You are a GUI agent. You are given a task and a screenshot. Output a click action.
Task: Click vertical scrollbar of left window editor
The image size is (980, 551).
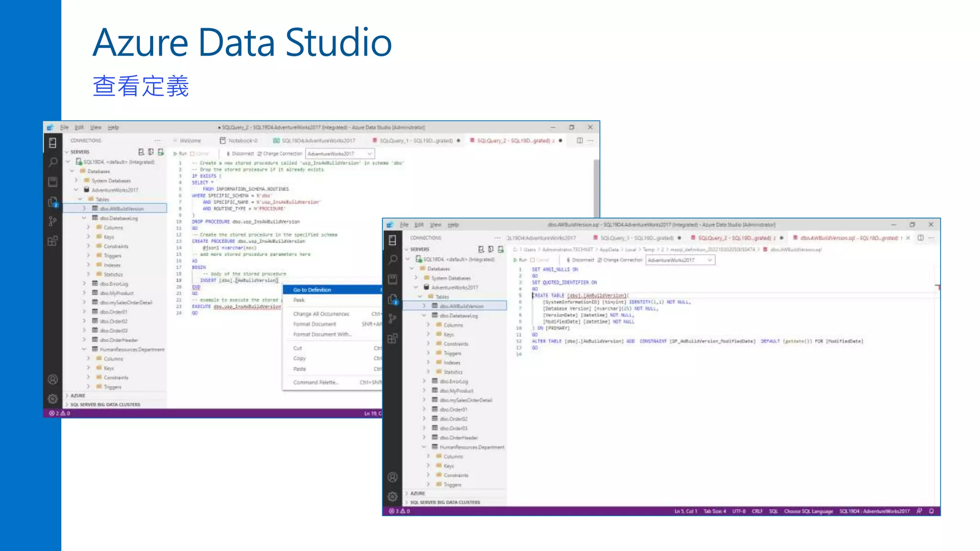pyautogui.click(x=596, y=188)
